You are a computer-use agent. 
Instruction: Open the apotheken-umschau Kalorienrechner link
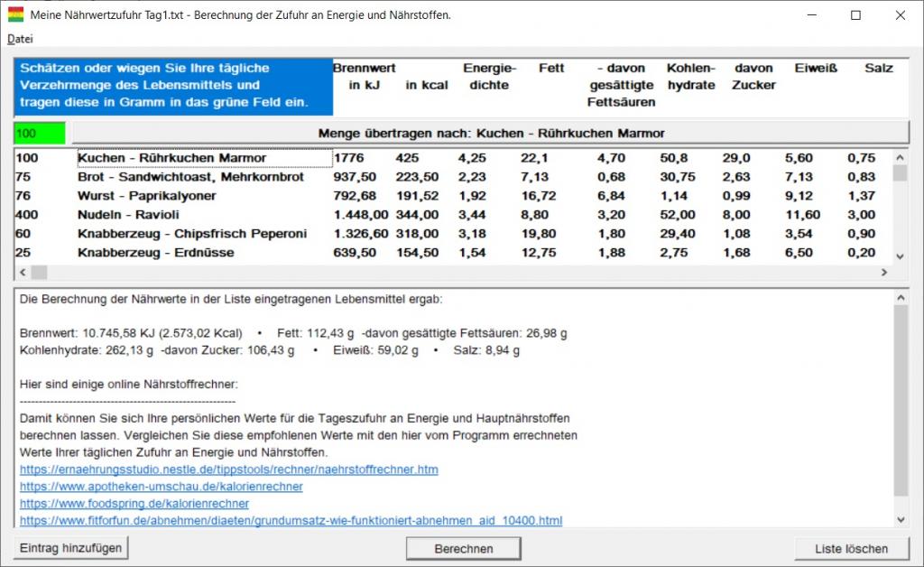(x=161, y=487)
